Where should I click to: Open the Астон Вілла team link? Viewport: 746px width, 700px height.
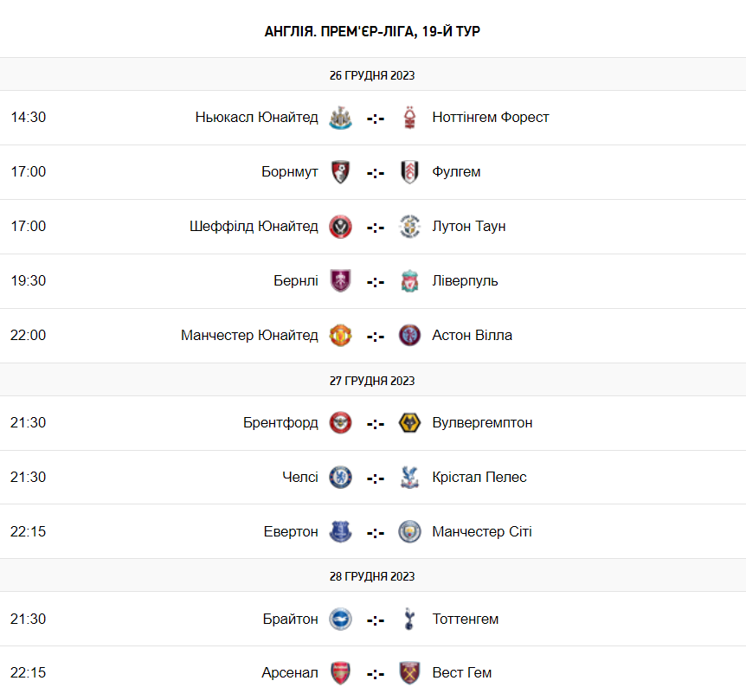coord(472,336)
